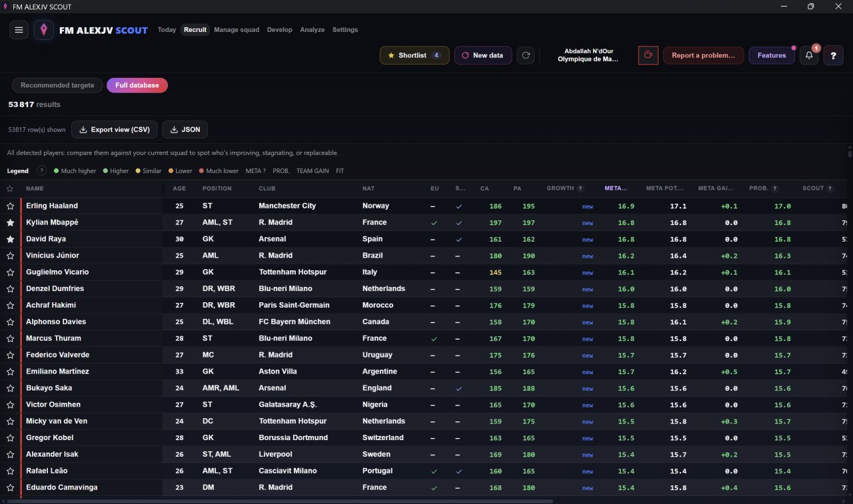853x504 pixels.
Task: Star Bukayo Saka for the shortlist
Action: coord(10,388)
